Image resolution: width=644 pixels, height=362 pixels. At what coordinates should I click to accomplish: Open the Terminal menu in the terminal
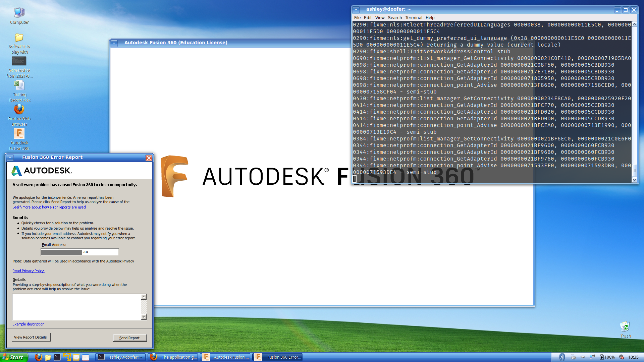coord(414,17)
